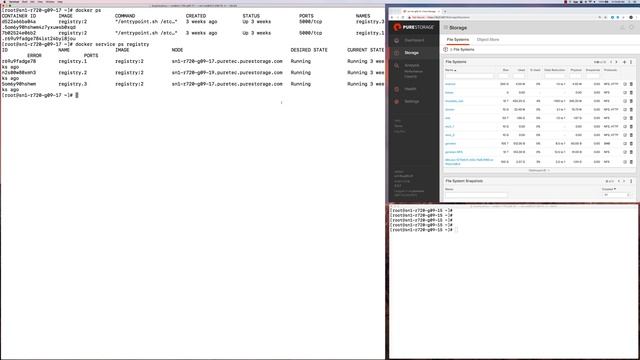Viewport: 640px width, 360px height.
Task: Open Dashboard in Pure Storage sidebar
Action: pos(414,40)
